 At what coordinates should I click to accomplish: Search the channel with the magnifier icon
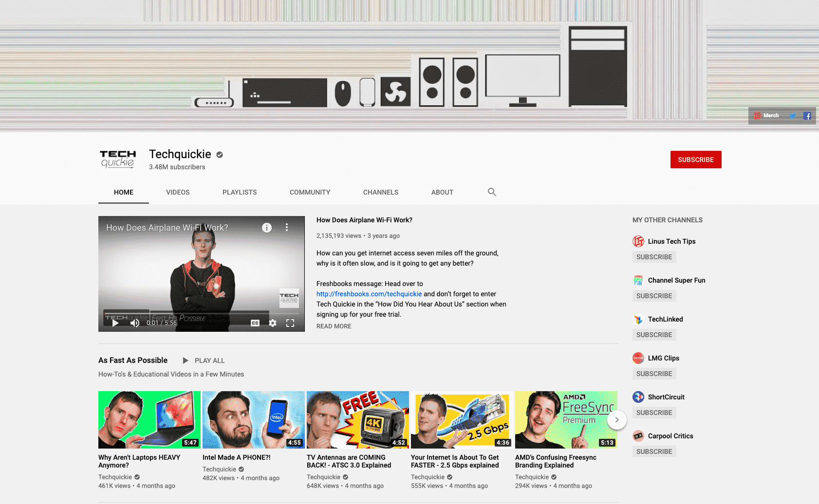tap(492, 192)
